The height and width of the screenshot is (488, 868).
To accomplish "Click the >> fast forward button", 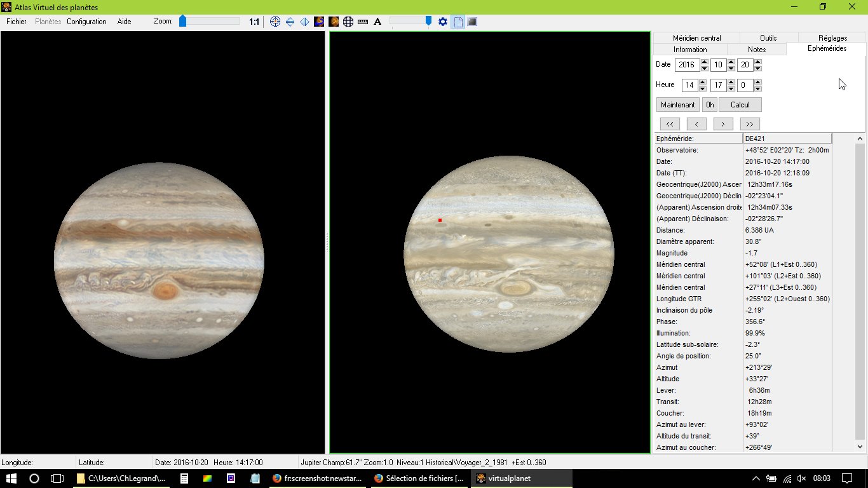I will point(750,124).
